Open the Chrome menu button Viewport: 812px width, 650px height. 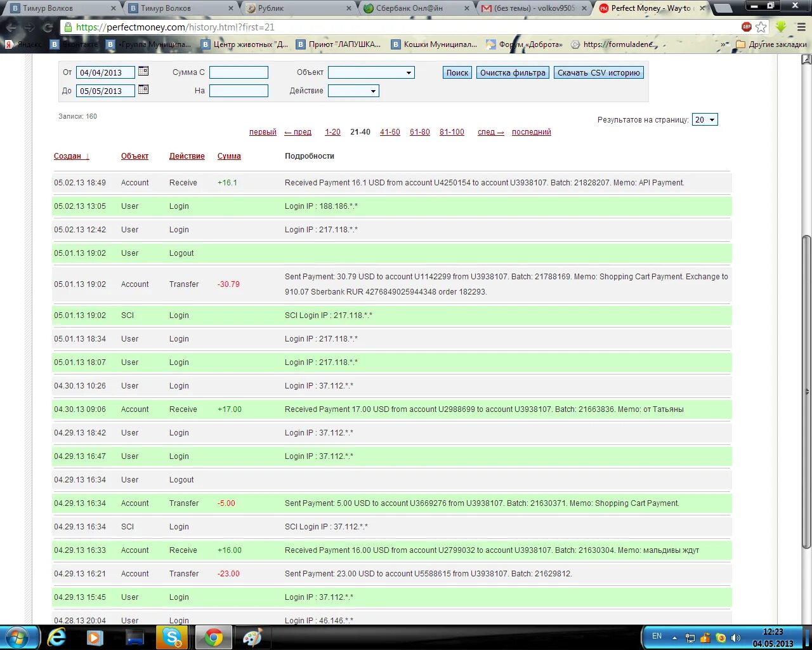pos(801,27)
